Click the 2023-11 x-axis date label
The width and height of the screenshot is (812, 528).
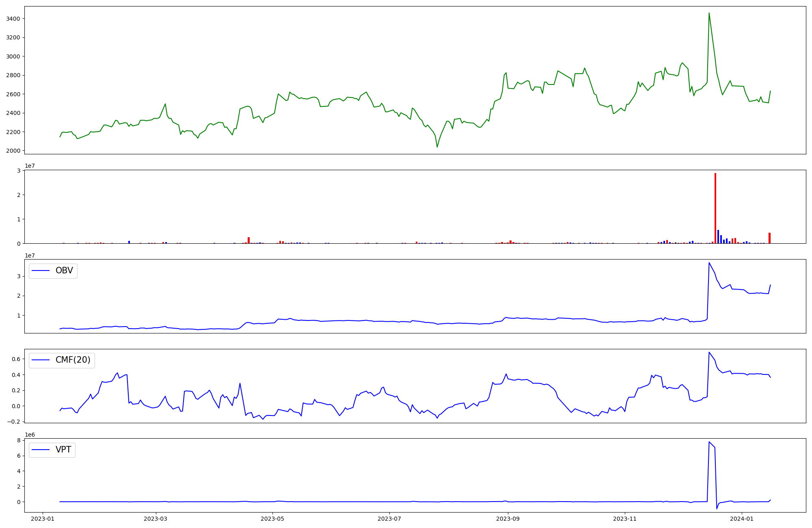[x=624, y=519]
